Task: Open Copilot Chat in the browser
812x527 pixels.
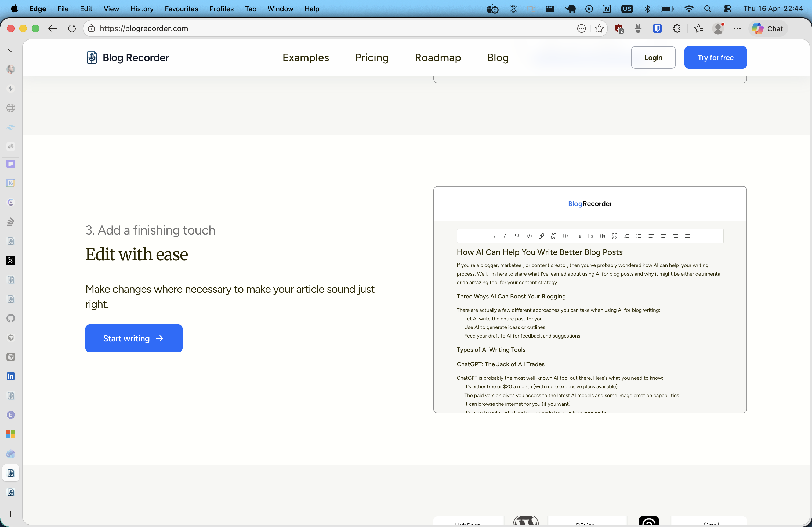Action: click(768, 29)
